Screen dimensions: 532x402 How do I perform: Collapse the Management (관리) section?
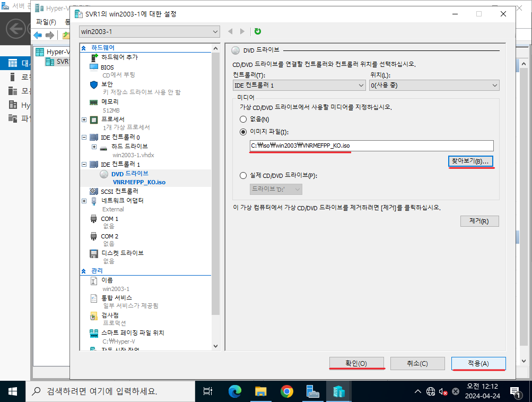pyautogui.click(x=83, y=271)
